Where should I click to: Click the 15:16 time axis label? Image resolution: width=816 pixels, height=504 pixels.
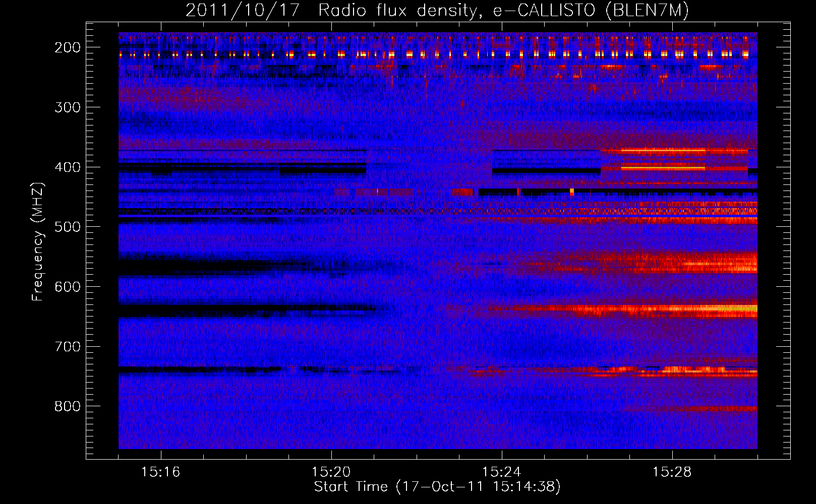[x=160, y=472]
